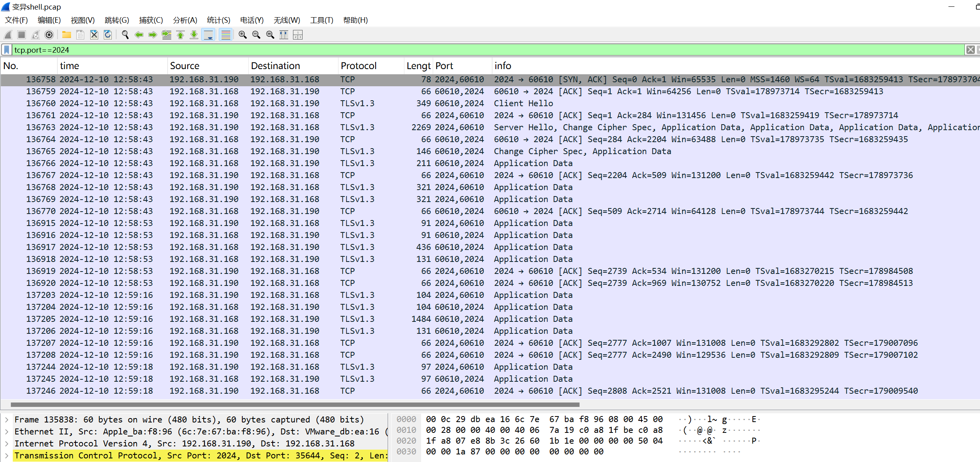The height and width of the screenshot is (462, 980).
Task: Select packet 136917 with length 436
Action: pyautogui.click(x=490, y=247)
